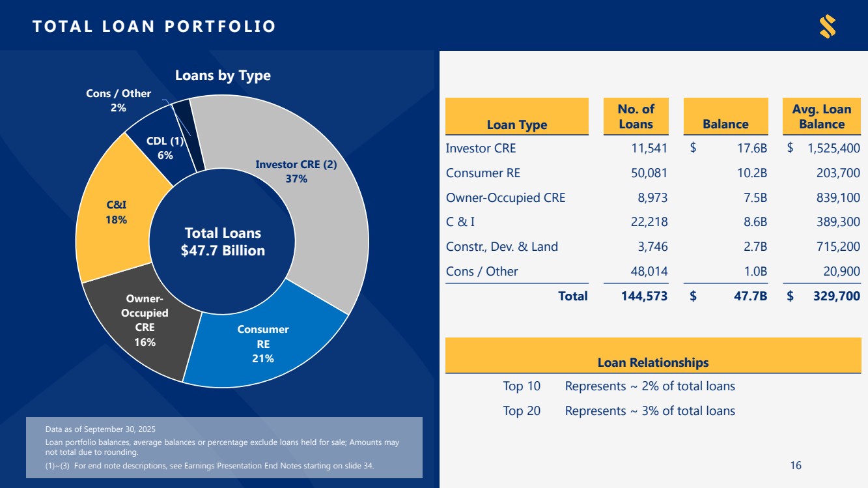The width and height of the screenshot is (868, 488).
Task: Click the Loans by Type chart title
Action: [x=223, y=76]
